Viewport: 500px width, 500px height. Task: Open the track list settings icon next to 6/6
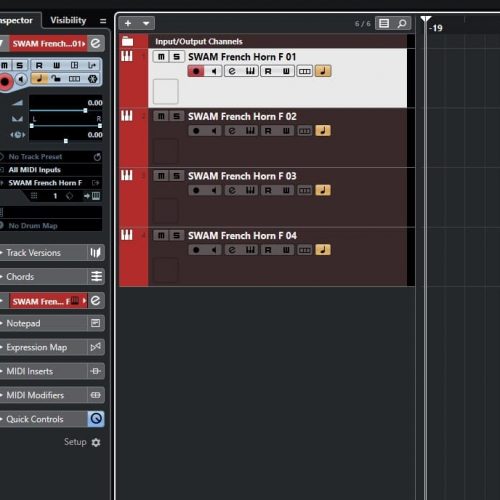tap(384, 23)
